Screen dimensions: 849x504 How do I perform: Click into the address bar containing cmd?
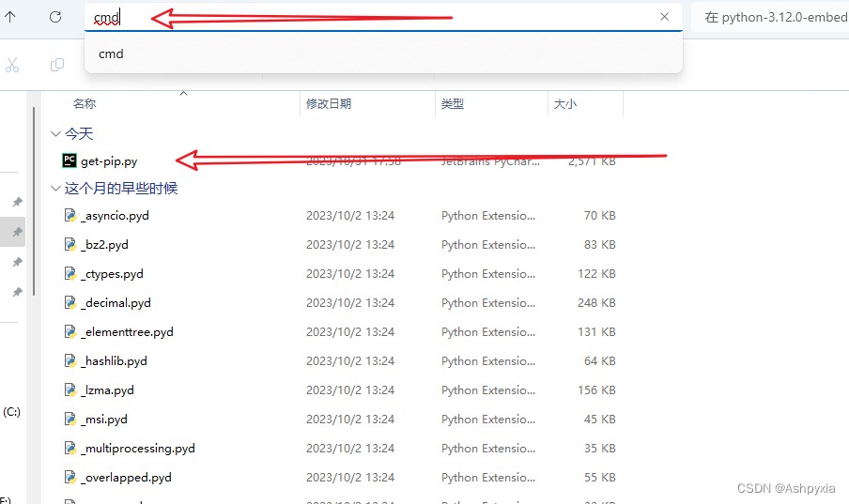pos(383,17)
